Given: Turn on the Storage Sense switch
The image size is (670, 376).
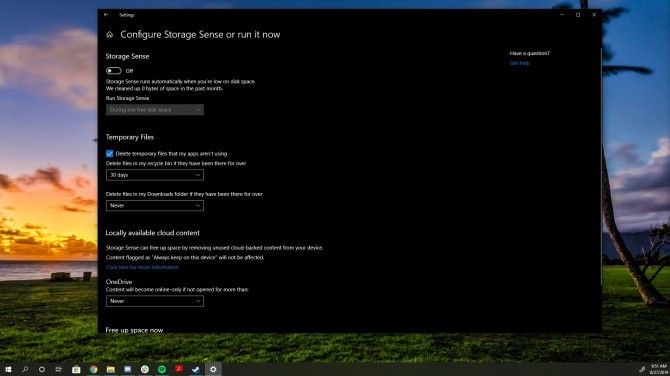Looking at the screenshot, I should tap(114, 71).
